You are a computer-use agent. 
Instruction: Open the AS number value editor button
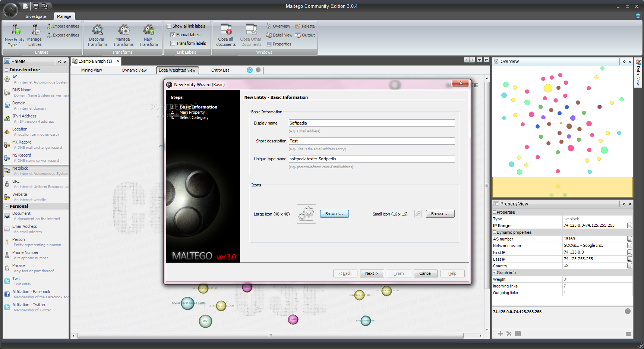[629, 239]
